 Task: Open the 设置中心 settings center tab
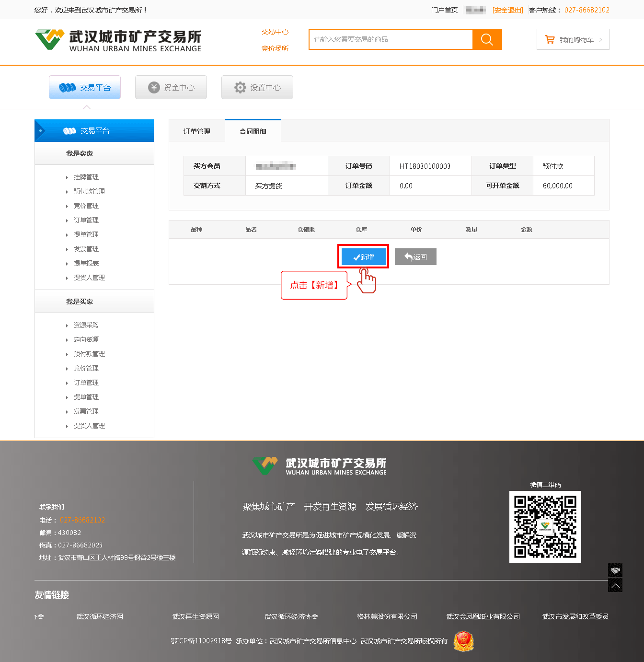257,87
